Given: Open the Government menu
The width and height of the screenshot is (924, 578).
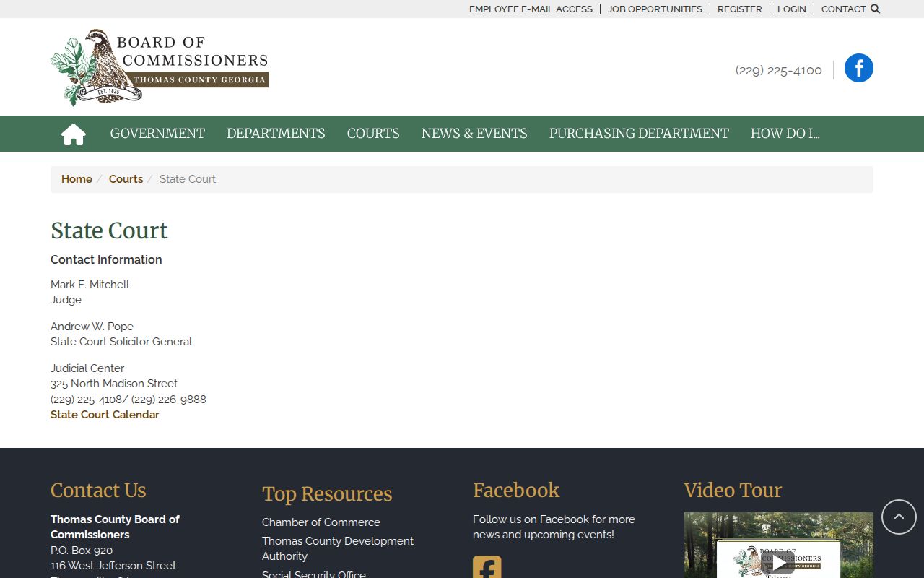Looking at the screenshot, I should 157,134.
